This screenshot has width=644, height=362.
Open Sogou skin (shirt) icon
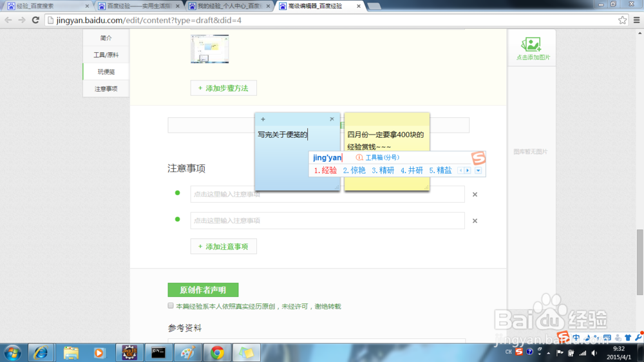pyautogui.click(x=627, y=338)
